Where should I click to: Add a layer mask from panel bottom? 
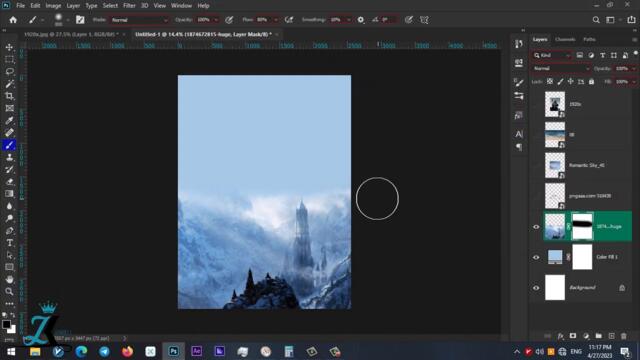pos(573,336)
